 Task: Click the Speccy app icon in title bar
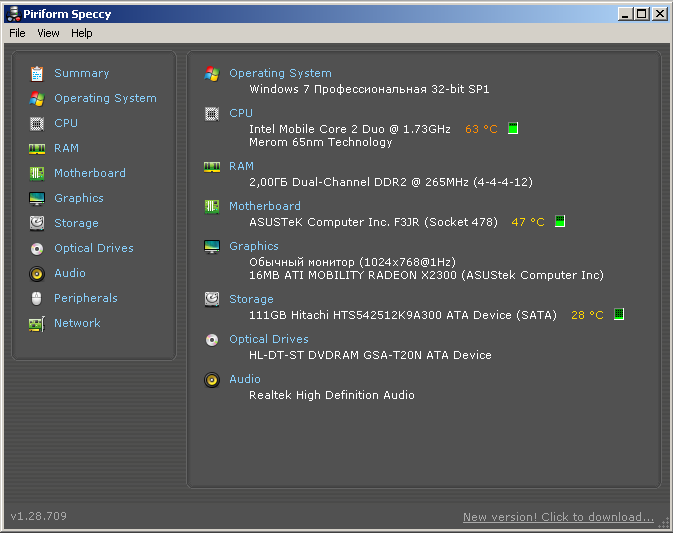tap(14, 14)
